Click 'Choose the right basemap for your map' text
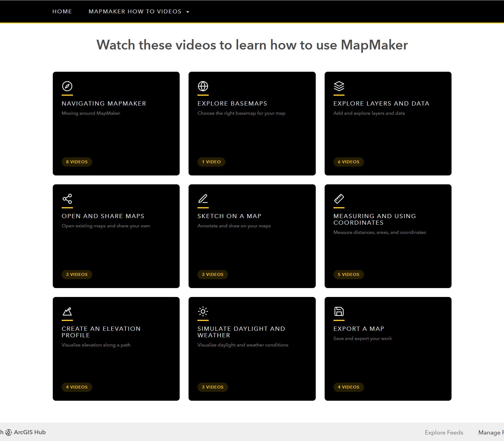 point(241,113)
